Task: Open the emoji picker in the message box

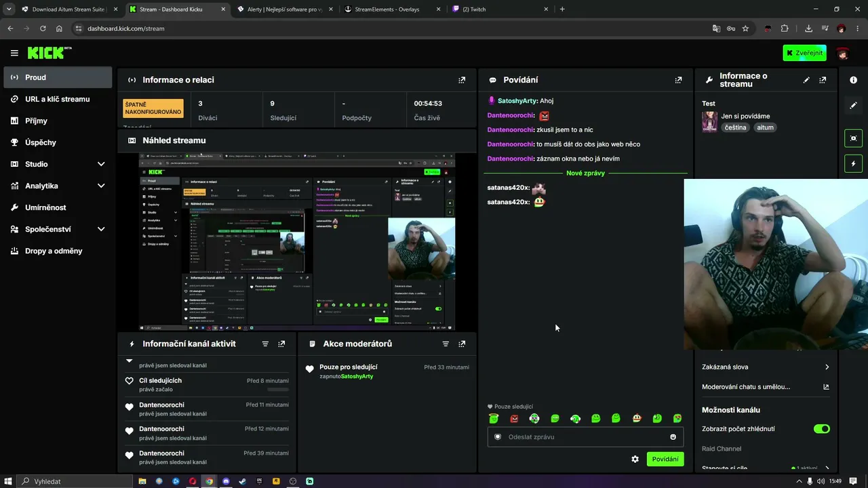Action: [673, 437]
